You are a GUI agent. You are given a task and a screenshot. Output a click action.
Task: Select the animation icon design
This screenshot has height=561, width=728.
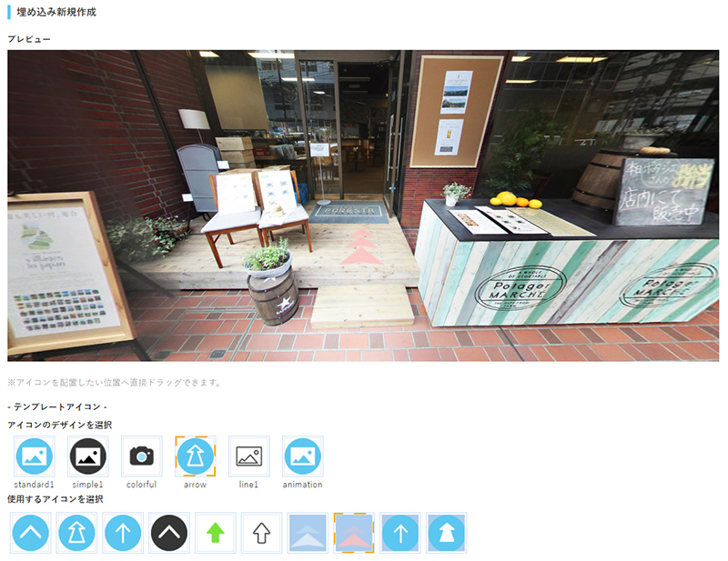(302, 456)
